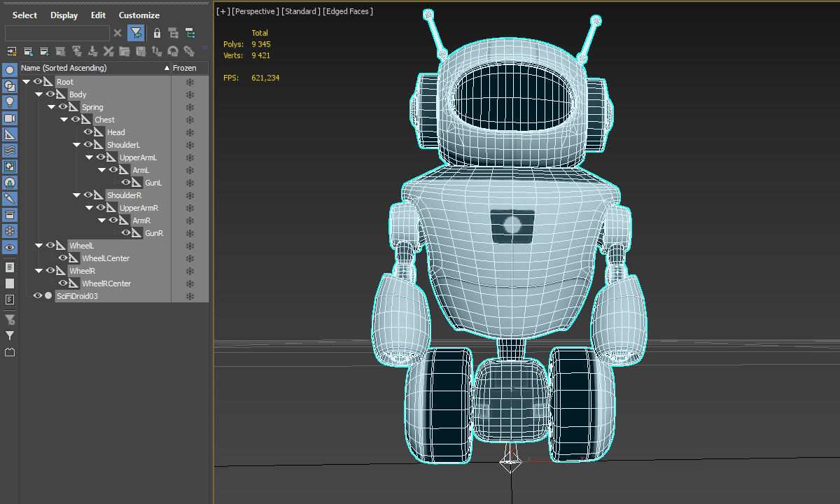Clear the search field with X icon
The width and height of the screenshot is (840, 504).
(x=118, y=33)
